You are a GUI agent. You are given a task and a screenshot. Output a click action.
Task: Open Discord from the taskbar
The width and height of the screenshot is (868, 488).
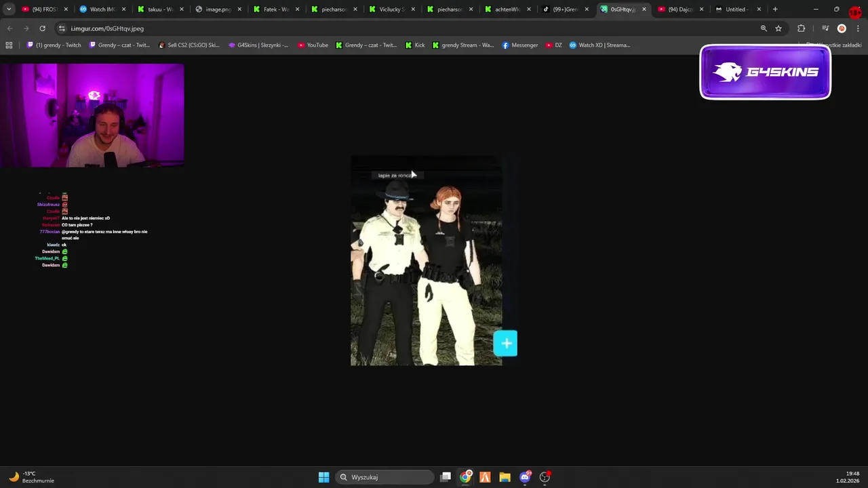point(525,477)
